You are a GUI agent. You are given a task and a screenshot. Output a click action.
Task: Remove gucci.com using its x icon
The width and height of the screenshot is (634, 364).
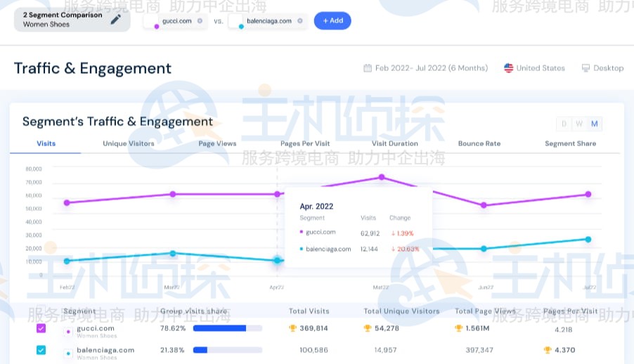(200, 21)
